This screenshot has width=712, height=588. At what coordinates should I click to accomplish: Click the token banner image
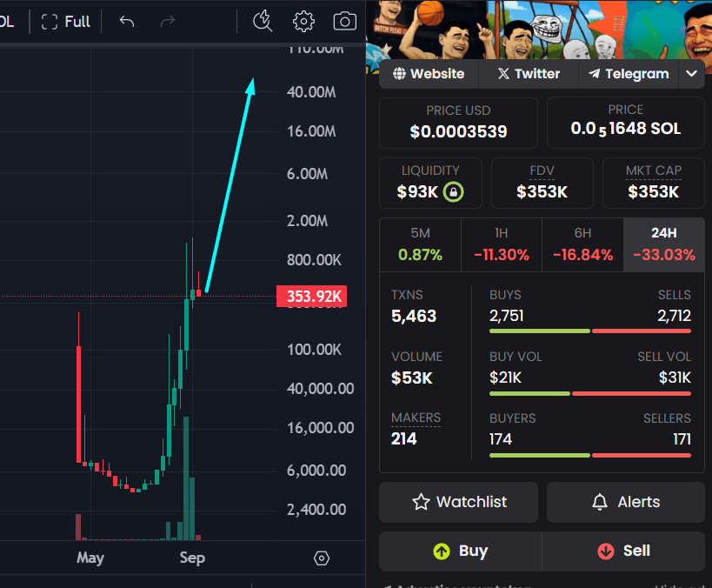(539, 30)
